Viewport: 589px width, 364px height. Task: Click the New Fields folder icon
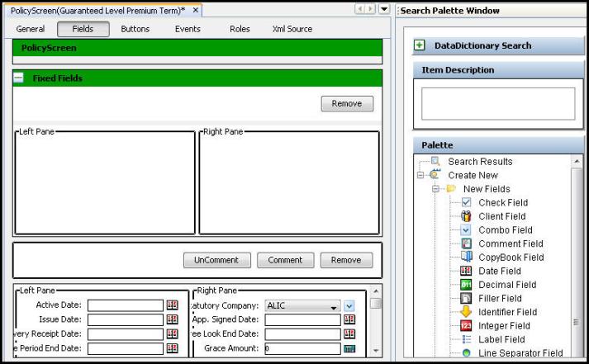[x=451, y=188]
